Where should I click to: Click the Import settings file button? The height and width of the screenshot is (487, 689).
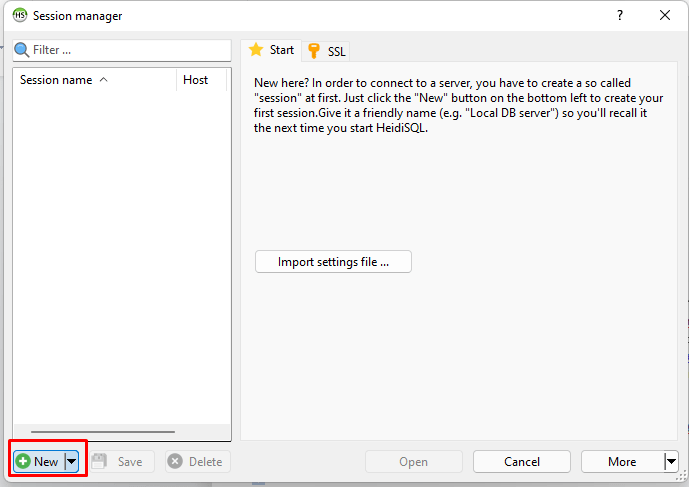(333, 262)
